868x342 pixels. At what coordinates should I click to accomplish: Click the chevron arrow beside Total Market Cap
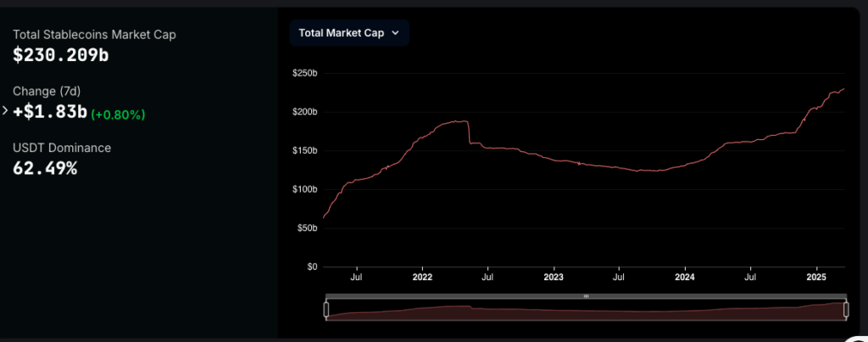tap(395, 33)
